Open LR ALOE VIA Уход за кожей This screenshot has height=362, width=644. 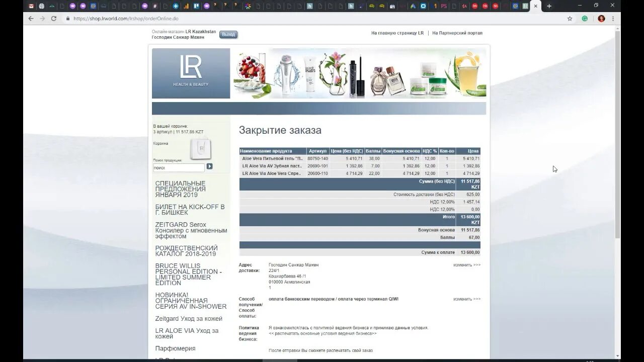(187, 333)
